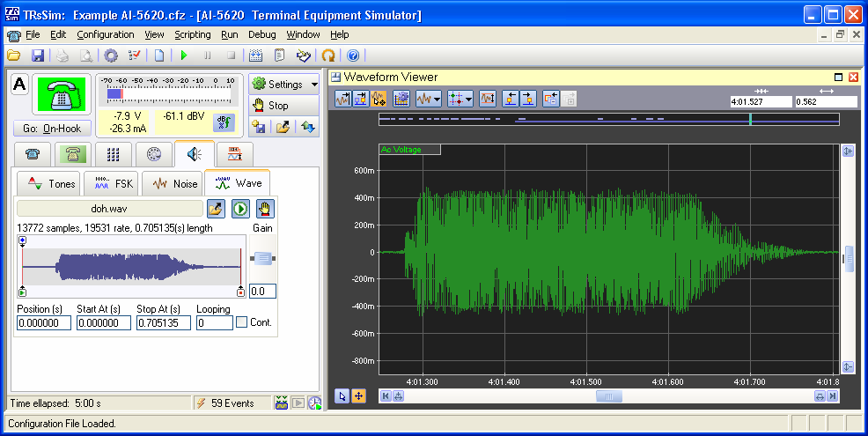Click the Stop At (s) field 0.705135
The image size is (868, 436).
(x=164, y=323)
